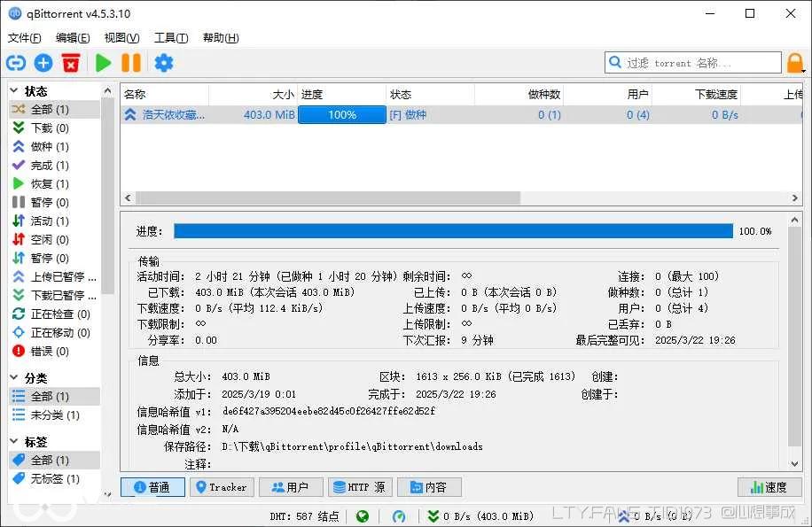Select the 全部 (1) status filter
The width and height of the screenshot is (812, 527).
[x=54, y=109]
